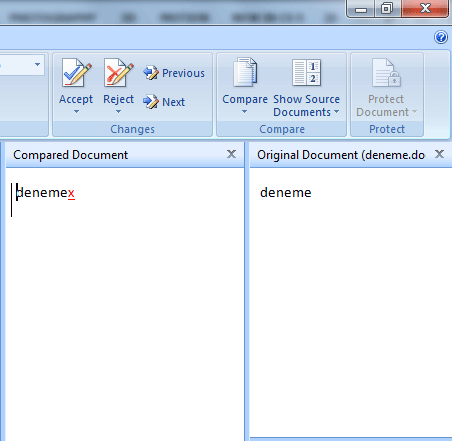Open Show Source Documents dropdown arrow
Image resolution: width=452 pixels, height=441 pixels.
click(336, 112)
